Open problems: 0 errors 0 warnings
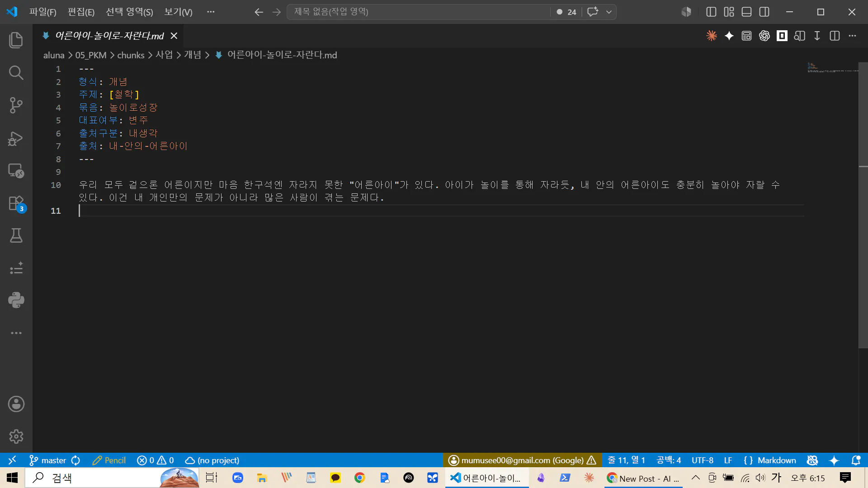This screenshot has height=488, width=868. [156, 460]
